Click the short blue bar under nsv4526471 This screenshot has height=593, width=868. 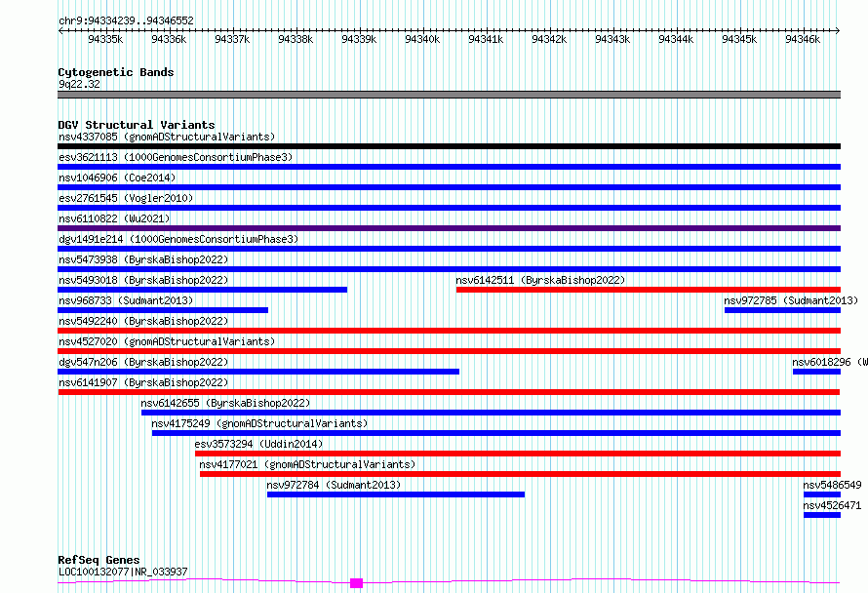pos(822,515)
